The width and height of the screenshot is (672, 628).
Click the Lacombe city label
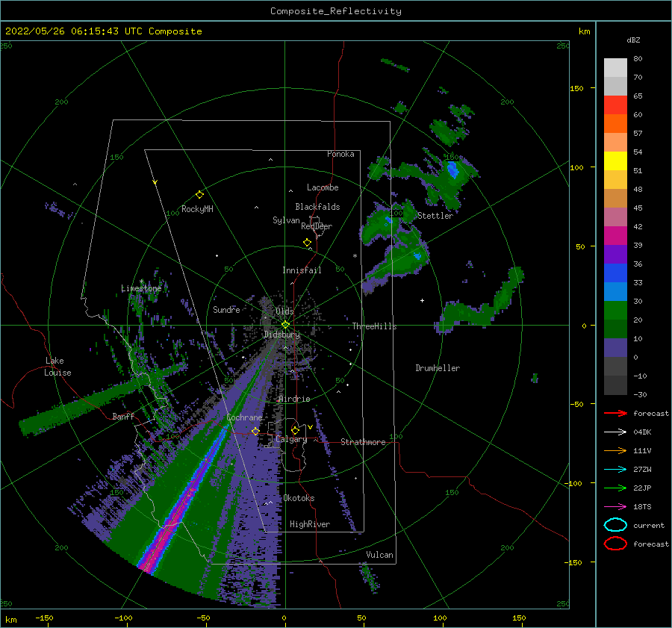pyautogui.click(x=323, y=187)
